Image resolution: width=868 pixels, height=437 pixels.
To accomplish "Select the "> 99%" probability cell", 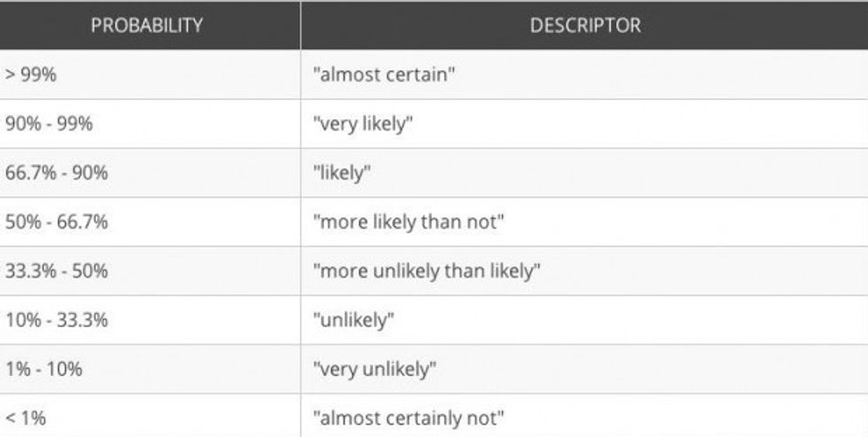I will click(30, 75).
